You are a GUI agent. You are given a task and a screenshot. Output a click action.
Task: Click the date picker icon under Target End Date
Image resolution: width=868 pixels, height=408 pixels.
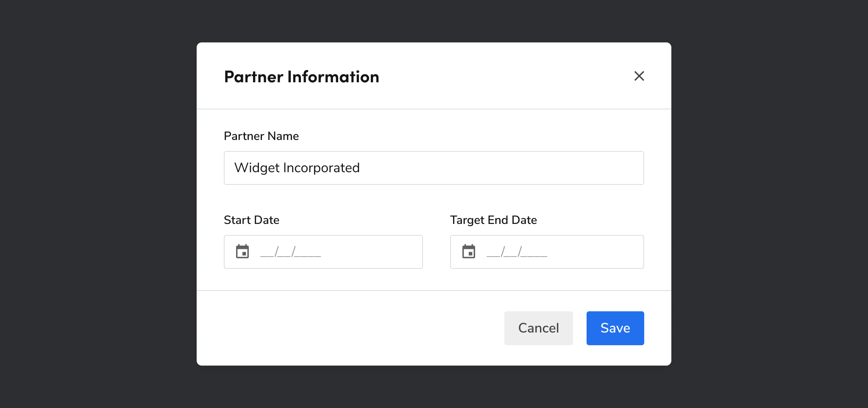(x=468, y=252)
